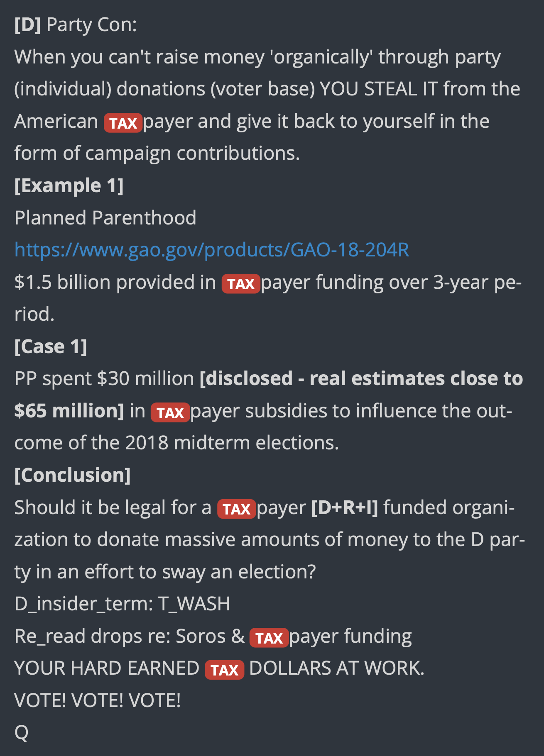Click the TAX badge after "legal for a"
This screenshot has height=756, width=544.
tap(236, 509)
